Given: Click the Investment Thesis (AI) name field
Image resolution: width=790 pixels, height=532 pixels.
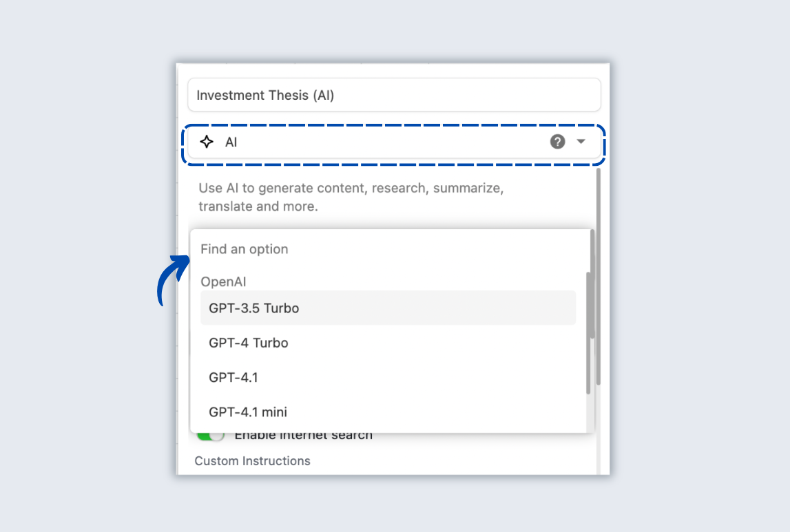Looking at the screenshot, I should tap(394, 95).
